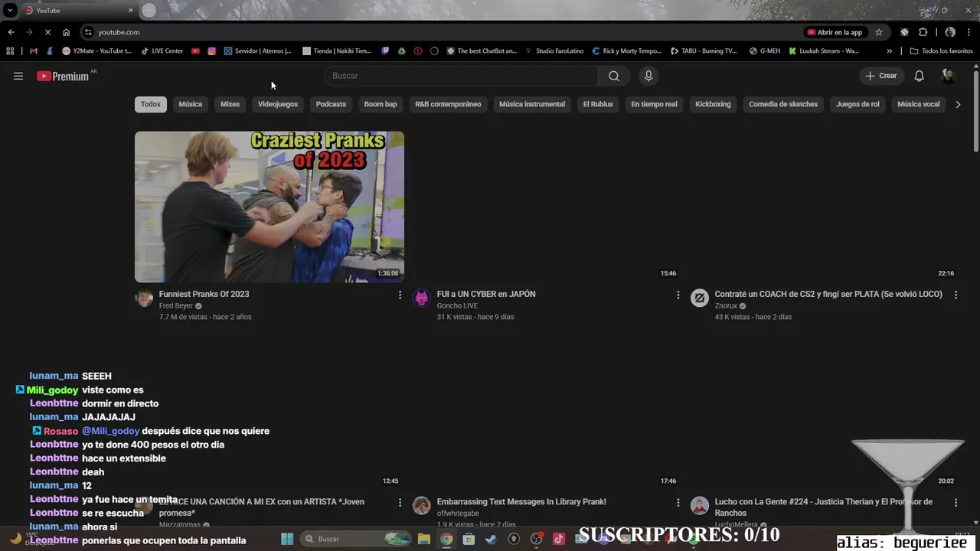980x551 pixels.
Task: Click the taskbar Buscar search box
Action: coord(356,539)
